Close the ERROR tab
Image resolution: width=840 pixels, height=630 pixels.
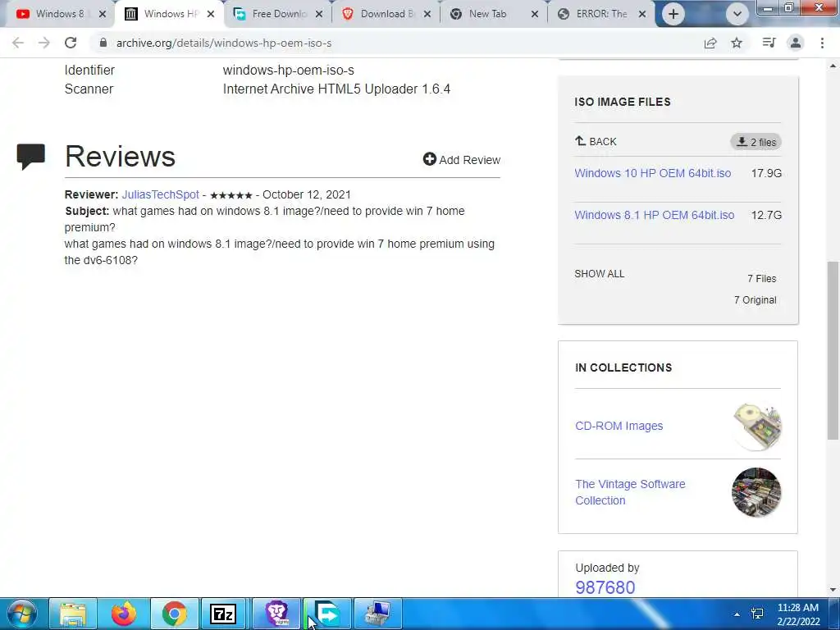tap(642, 14)
